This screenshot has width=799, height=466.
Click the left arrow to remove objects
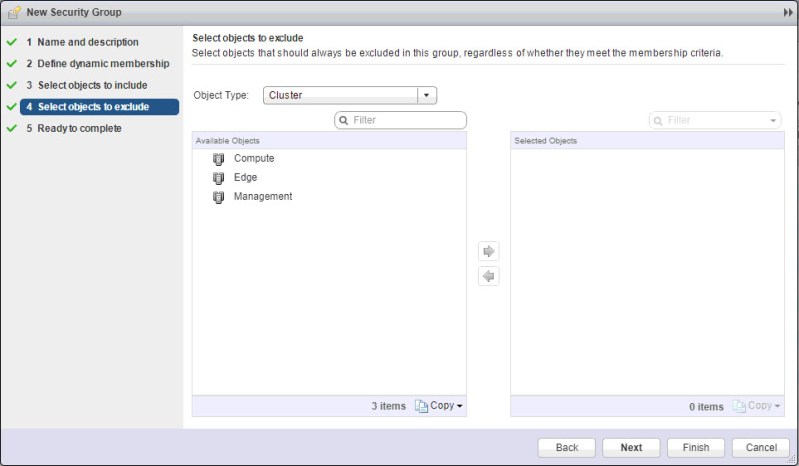[x=489, y=276]
